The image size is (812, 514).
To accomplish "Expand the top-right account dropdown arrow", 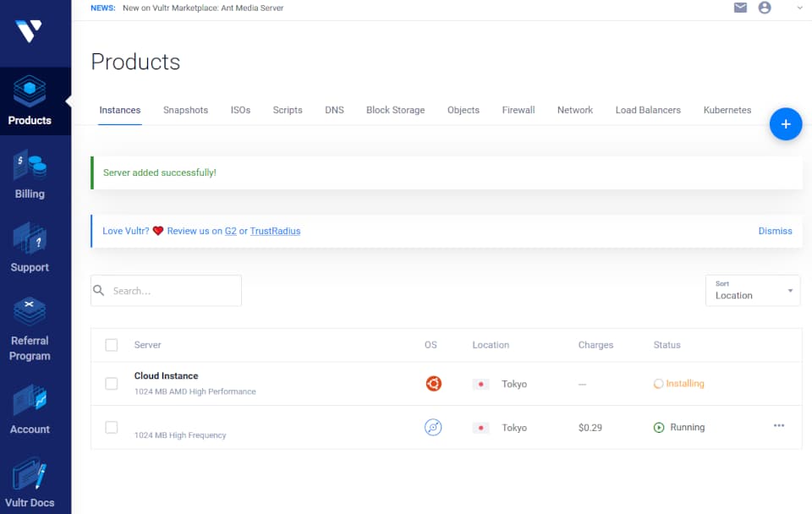I will coord(799,8).
